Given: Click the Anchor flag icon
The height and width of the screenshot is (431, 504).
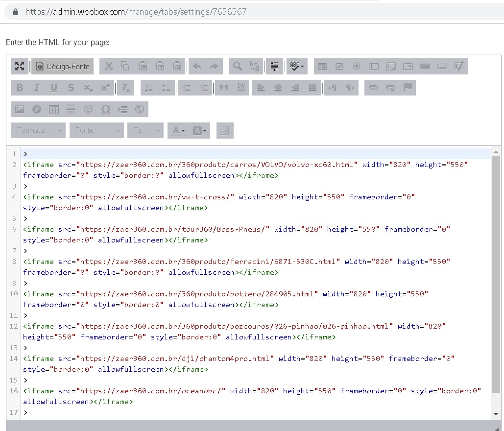Looking at the screenshot, I should point(407,88).
